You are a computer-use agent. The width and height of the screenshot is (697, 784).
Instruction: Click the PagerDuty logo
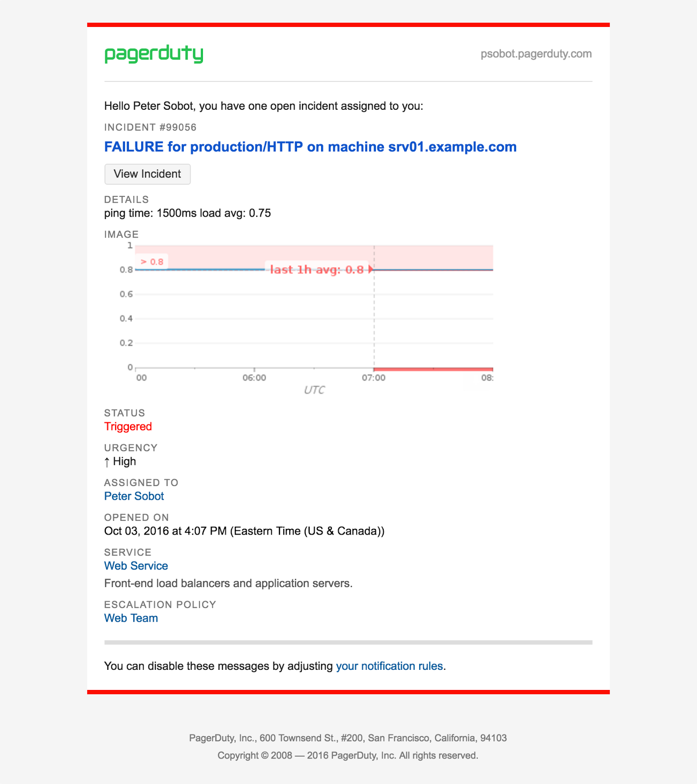pos(154,55)
